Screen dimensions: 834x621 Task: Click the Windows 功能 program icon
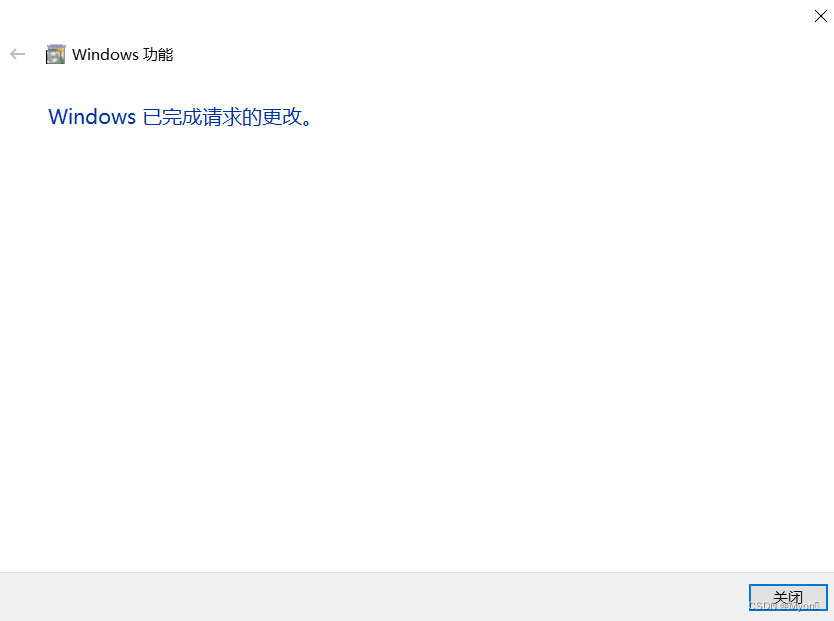coord(55,54)
